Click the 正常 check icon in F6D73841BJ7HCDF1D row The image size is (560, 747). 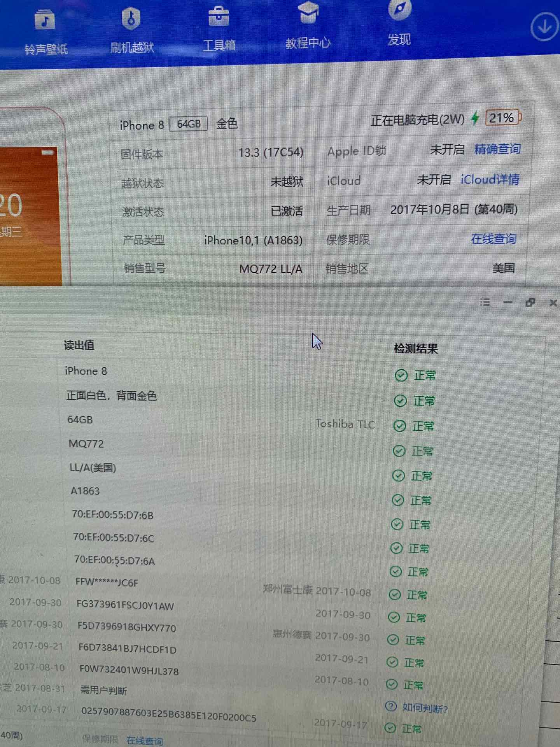pyautogui.click(x=392, y=662)
